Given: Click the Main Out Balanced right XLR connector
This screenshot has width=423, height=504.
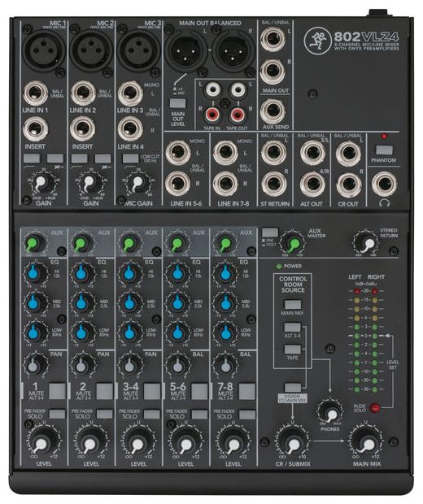Looking at the screenshot, I should coord(233,52).
